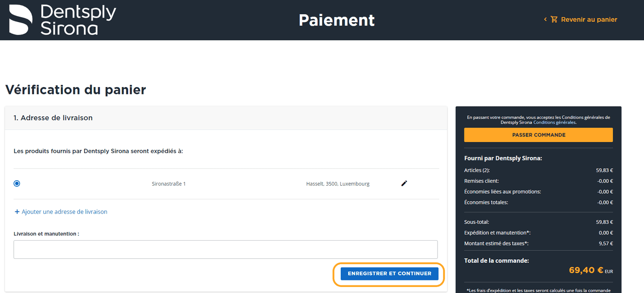Open the pencil edit icon for the address
This screenshot has height=293, width=644.
tap(404, 183)
